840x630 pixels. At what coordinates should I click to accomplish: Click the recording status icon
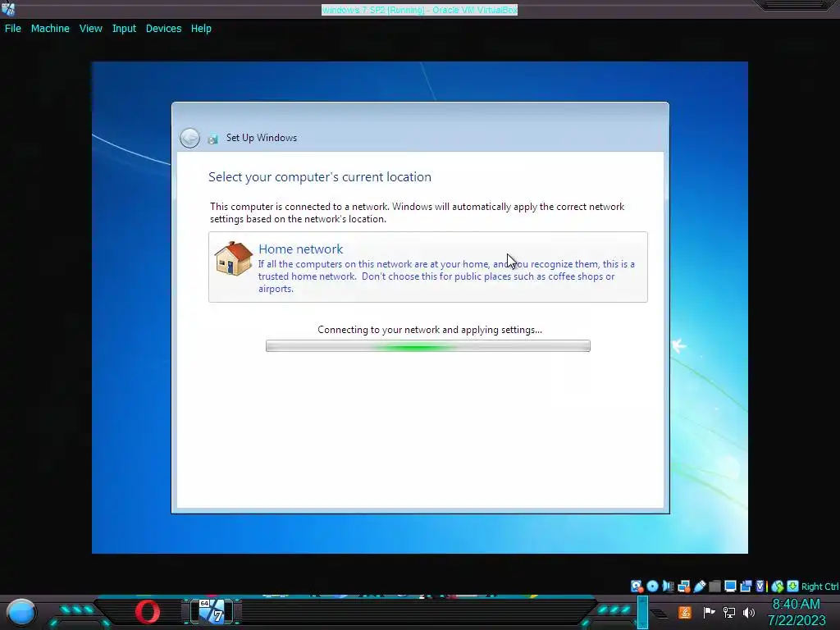(x=746, y=586)
